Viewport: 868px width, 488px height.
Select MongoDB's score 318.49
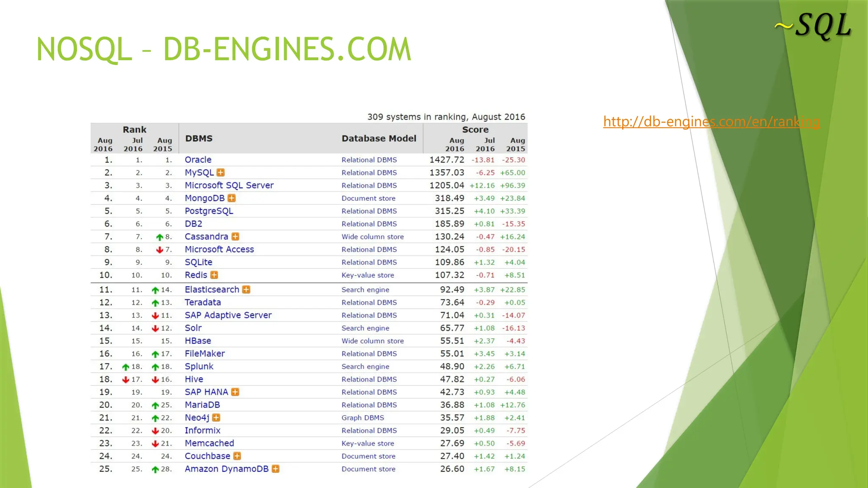[449, 198]
